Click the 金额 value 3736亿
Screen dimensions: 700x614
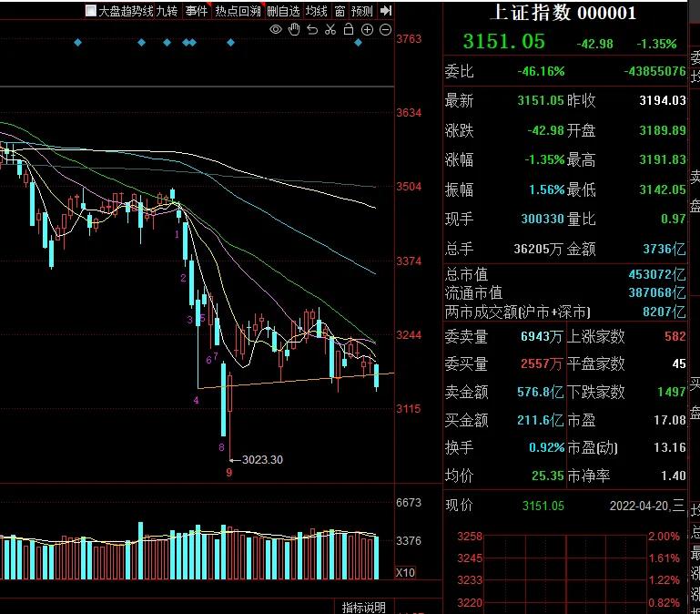[x=664, y=249]
